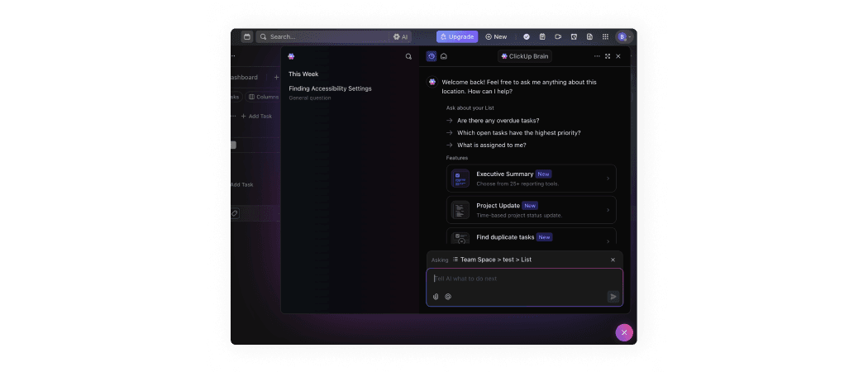Open the checkmark tasks icon in top toolbar
868x372 pixels.
click(x=527, y=36)
